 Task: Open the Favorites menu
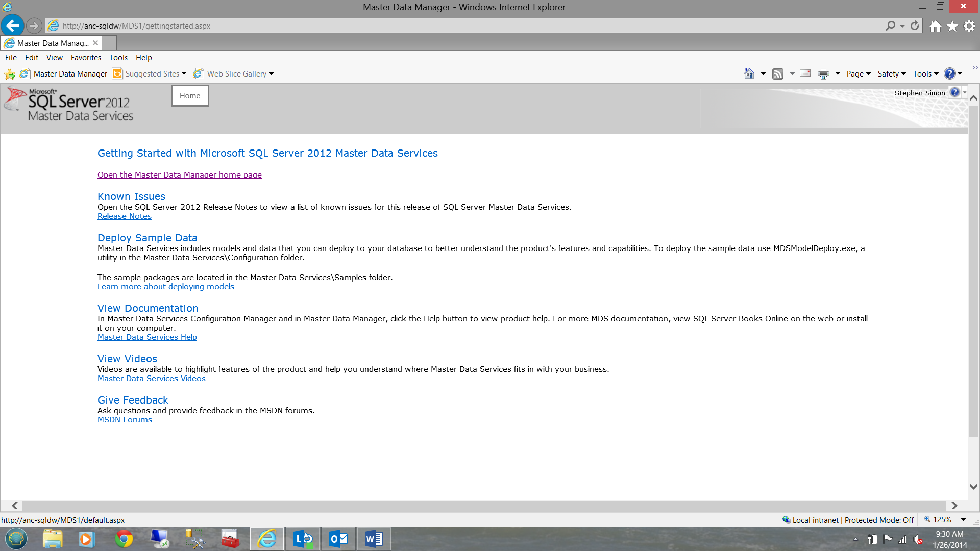pyautogui.click(x=85, y=57)
